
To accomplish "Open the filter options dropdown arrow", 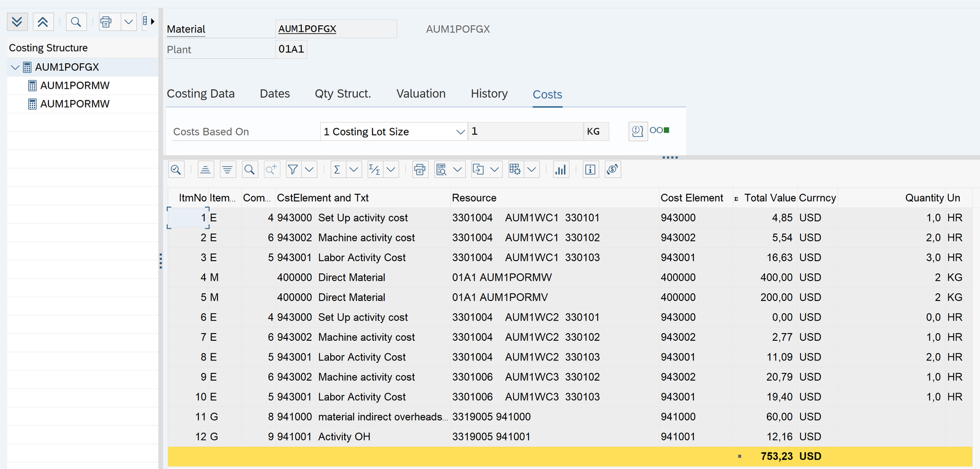I will (309, 170).
